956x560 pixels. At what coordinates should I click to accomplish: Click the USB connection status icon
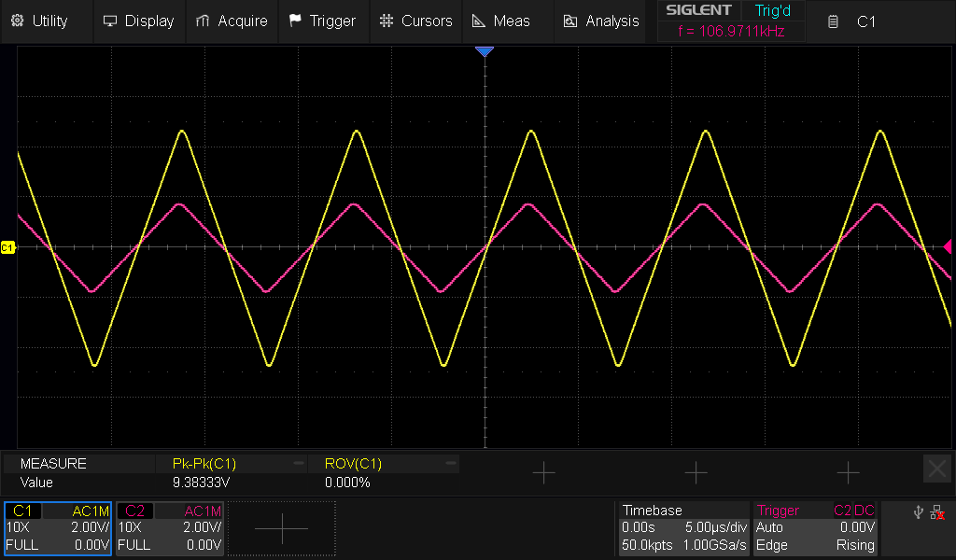click(919, 512)
